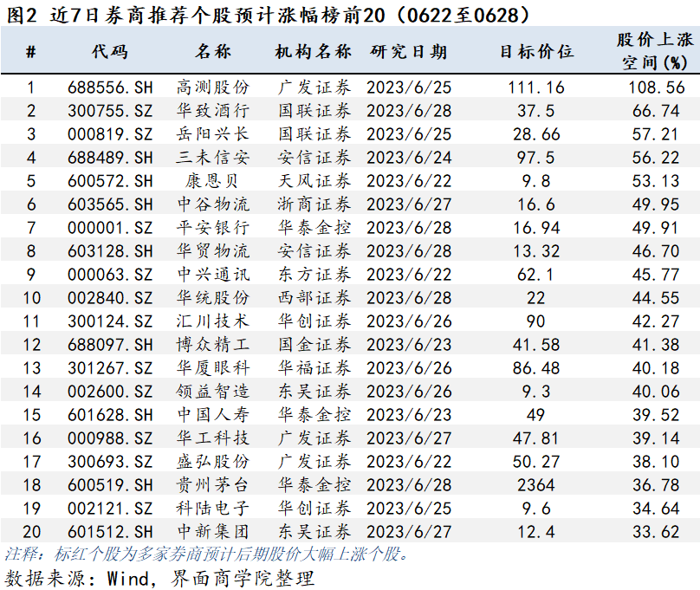Image resolution: width=700 pixels, height=590 pixels.
Task: Select the name cell 盛弘股份
Action: [x=213, y=462]
